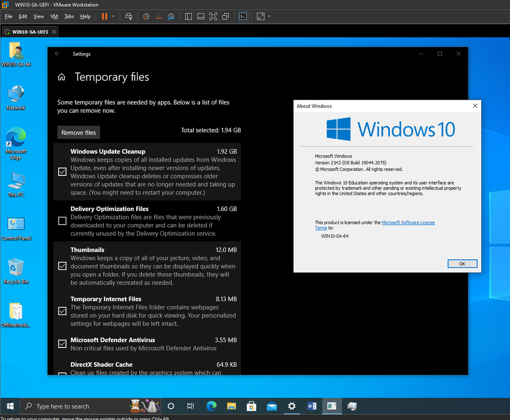
Task: Click 'Total selected: 1.94 GB' text
Action: coord(211,130)
